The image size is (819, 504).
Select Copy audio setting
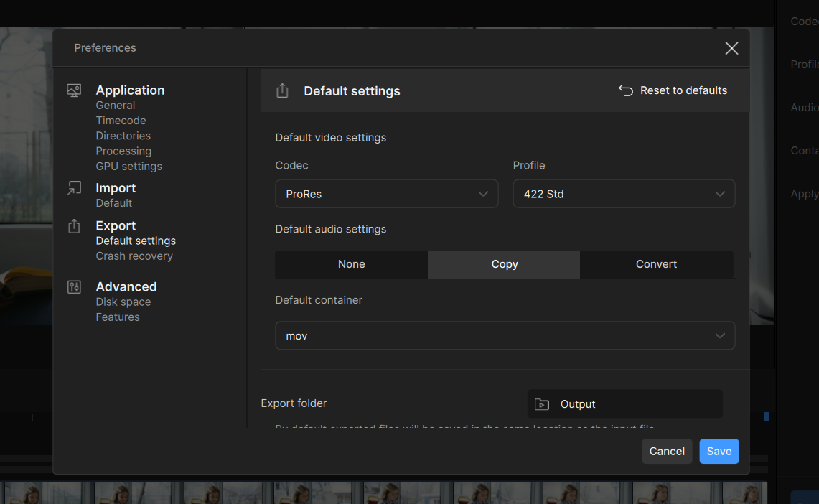(x=504, y=264)
